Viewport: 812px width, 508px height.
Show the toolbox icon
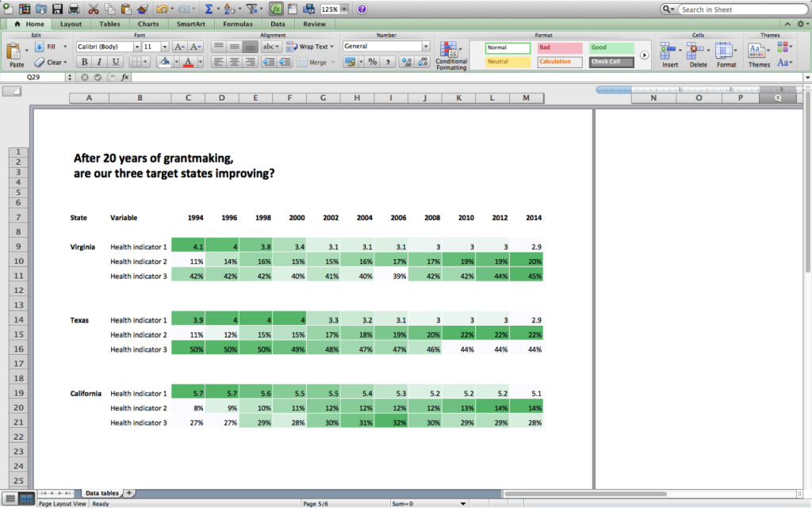click(293, 9)
